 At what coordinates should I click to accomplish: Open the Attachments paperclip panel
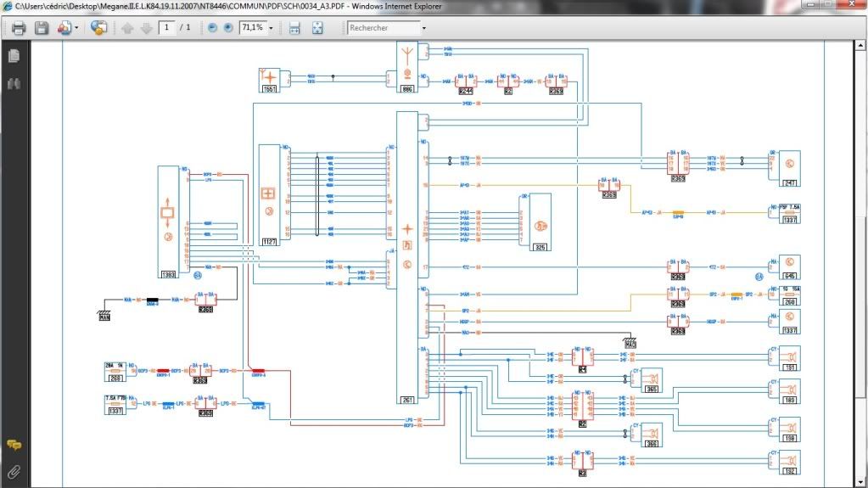coord(14,471)
